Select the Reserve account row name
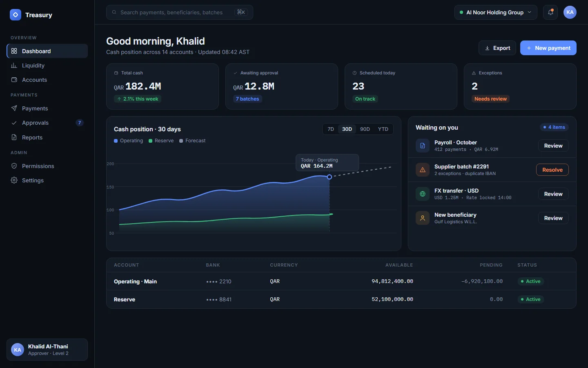 [x=125, y=299]
